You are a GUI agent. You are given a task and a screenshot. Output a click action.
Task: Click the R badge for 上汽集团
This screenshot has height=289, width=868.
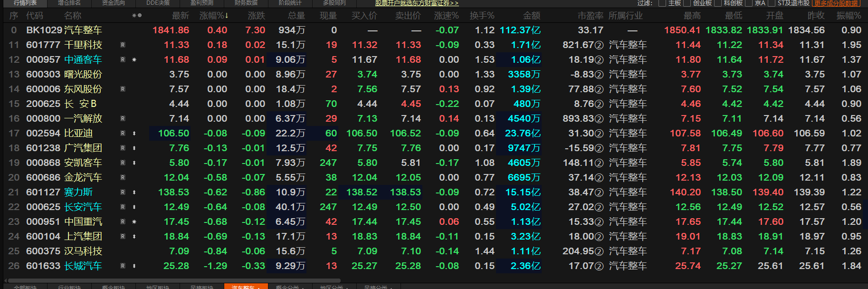[x=123, y=237]
